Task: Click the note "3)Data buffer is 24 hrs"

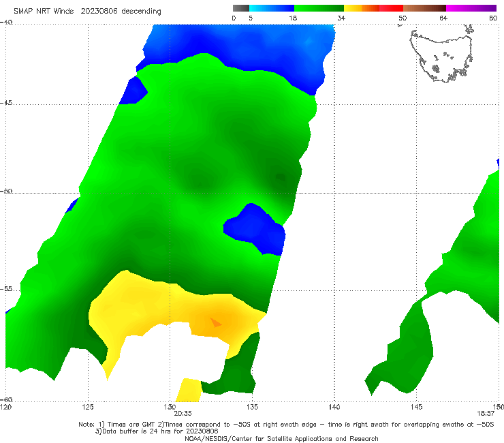Action: (x=157, y=431)
